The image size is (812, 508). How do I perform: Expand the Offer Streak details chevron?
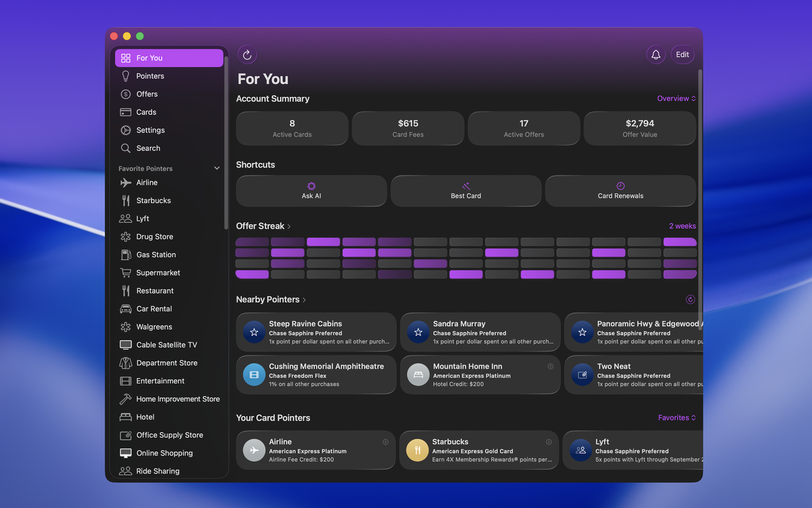coord(289,226)
